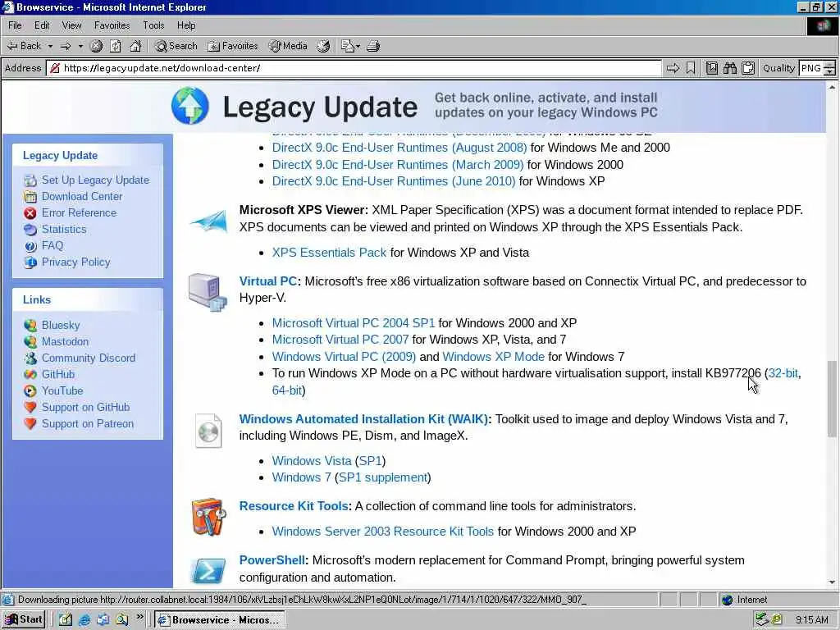Open the Quality PNG selector
This screenshot has width=840, height=630.
816,68
